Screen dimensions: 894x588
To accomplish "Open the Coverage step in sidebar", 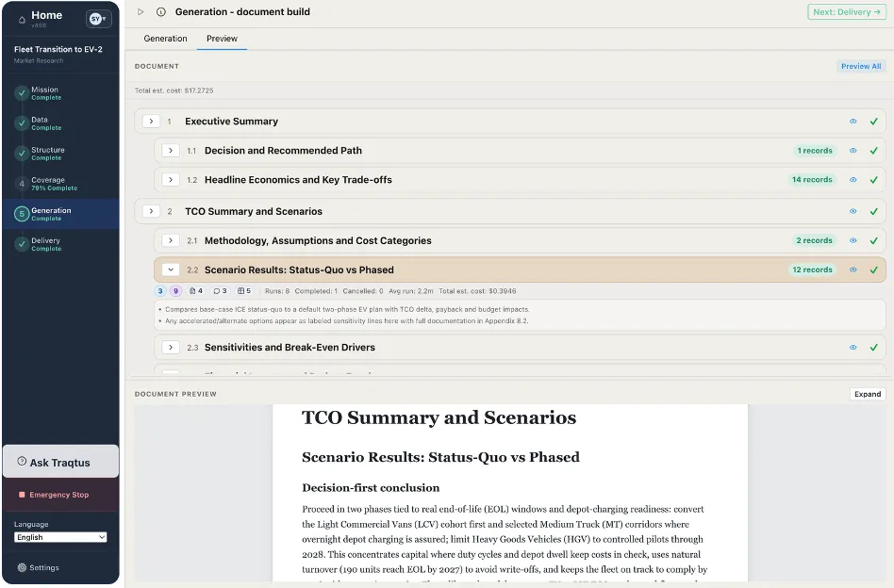I will tap(60, 184).
